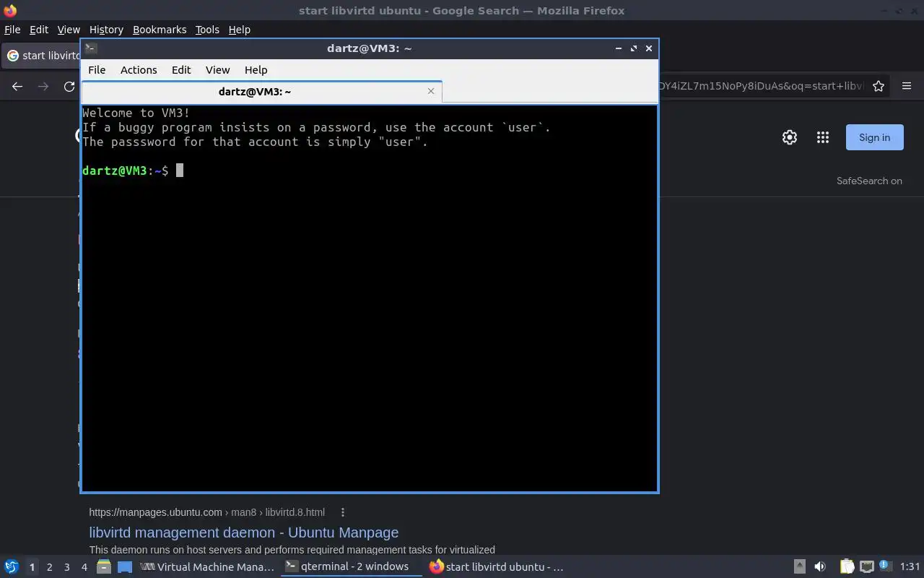Open Firefox History menu
The height and width of the screenshot is (578, 924).
106,30
